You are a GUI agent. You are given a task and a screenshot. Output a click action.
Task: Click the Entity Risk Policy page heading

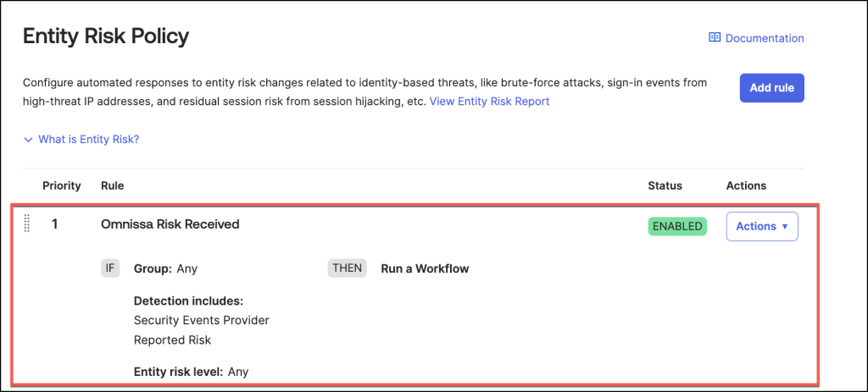pos(106,36)
